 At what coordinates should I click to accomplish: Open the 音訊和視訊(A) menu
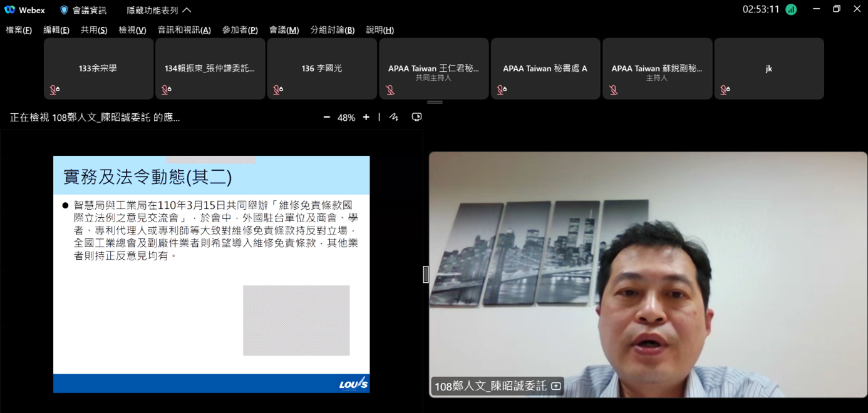184,30
